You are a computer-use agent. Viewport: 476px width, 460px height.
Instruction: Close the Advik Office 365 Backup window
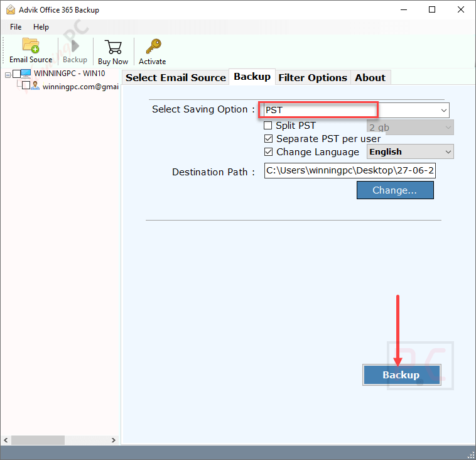(460, 9)
